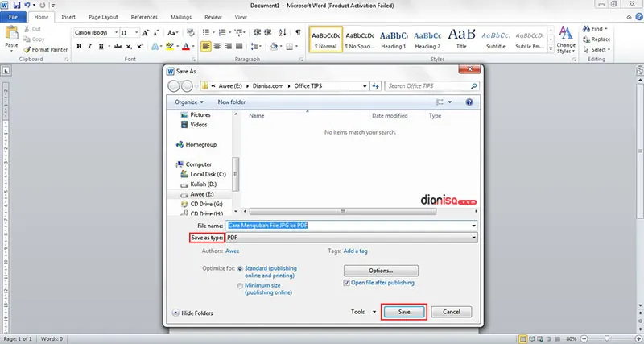Apply the text highlight color
644x344 pixels.
pyautogui.click(x=169, y=47)
